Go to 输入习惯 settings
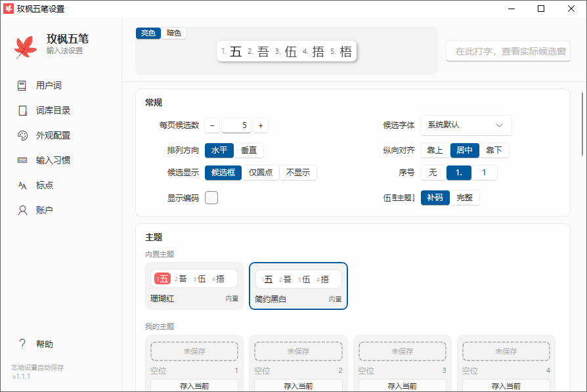 pos(53,160)
